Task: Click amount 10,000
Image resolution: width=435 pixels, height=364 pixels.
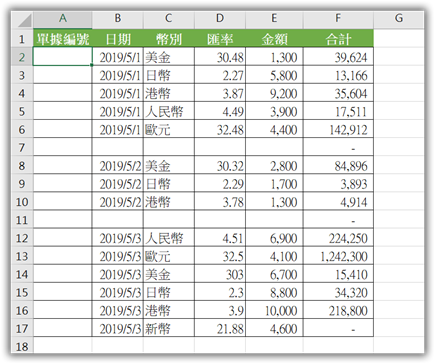Action: [281, 311]
